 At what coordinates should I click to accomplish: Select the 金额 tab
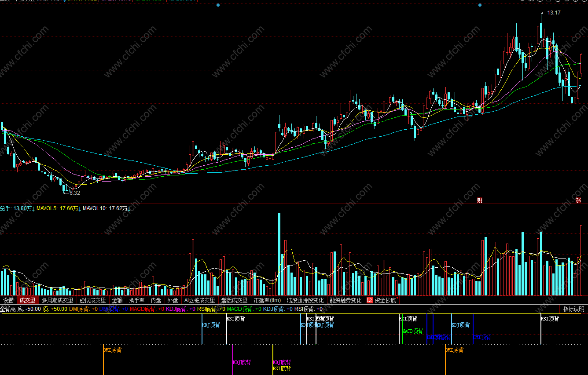pos(118,301)
